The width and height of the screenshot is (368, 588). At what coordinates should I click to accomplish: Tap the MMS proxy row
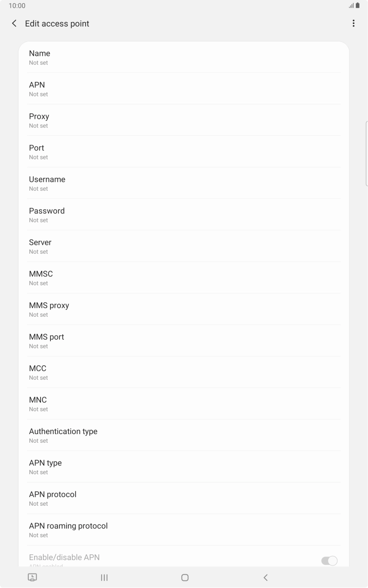point(184,309)
